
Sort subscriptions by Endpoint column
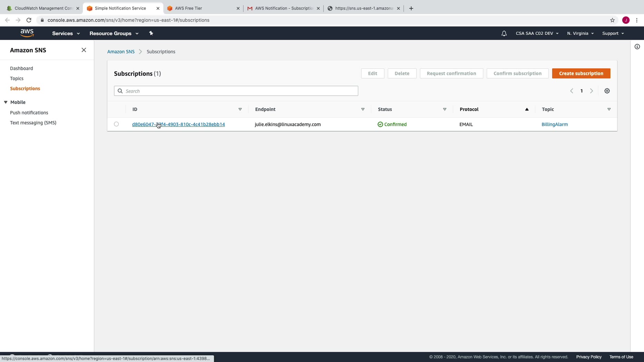[363, 109]
